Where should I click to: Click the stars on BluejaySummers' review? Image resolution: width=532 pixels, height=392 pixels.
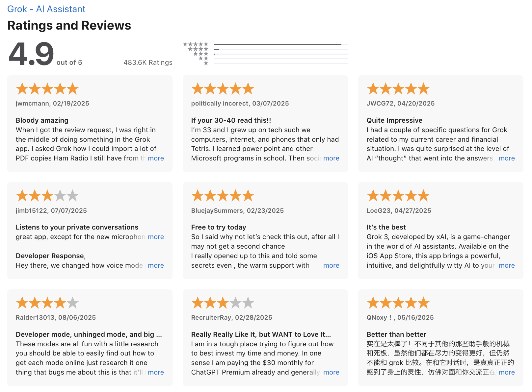(223, 195)
